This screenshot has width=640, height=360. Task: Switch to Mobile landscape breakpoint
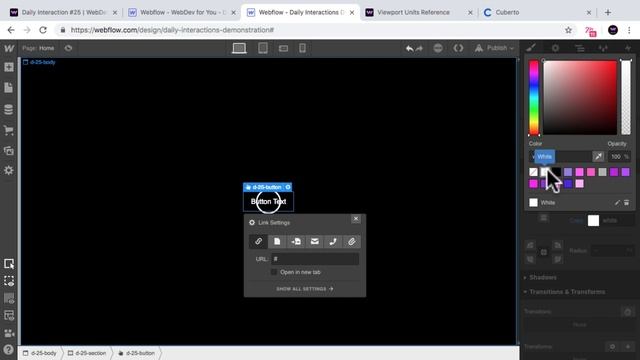pos(283,49)
